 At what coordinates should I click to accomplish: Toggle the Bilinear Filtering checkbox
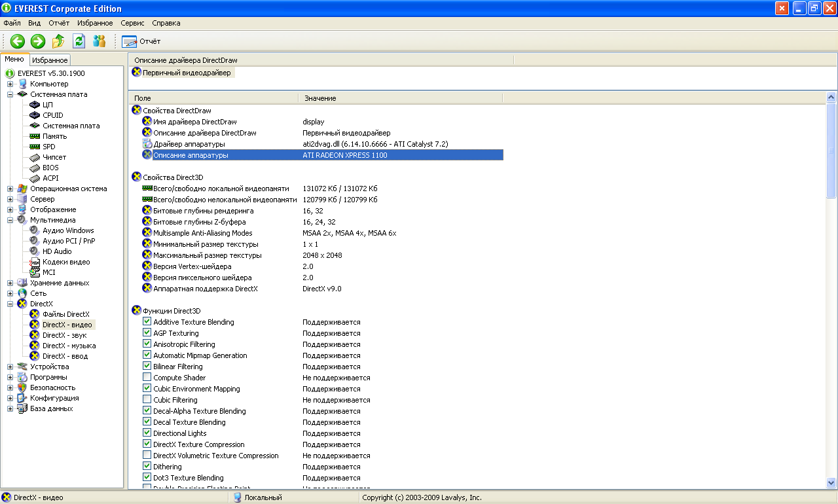click(x=147, y=367)
